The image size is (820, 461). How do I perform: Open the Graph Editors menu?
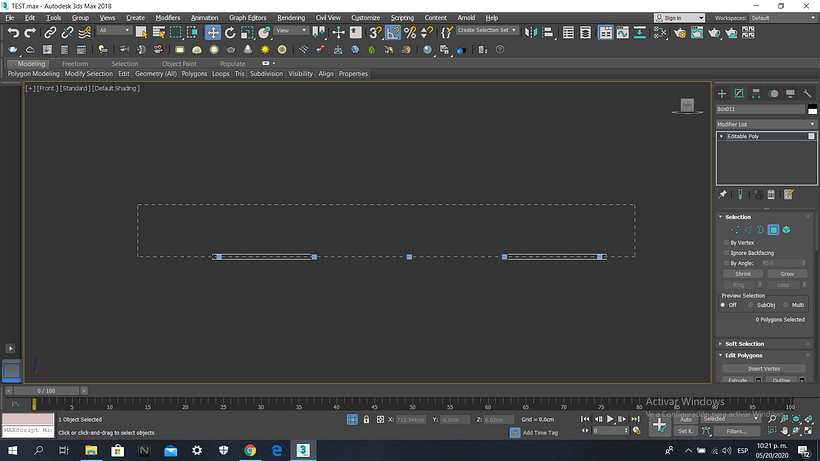(x=247, y=18)
